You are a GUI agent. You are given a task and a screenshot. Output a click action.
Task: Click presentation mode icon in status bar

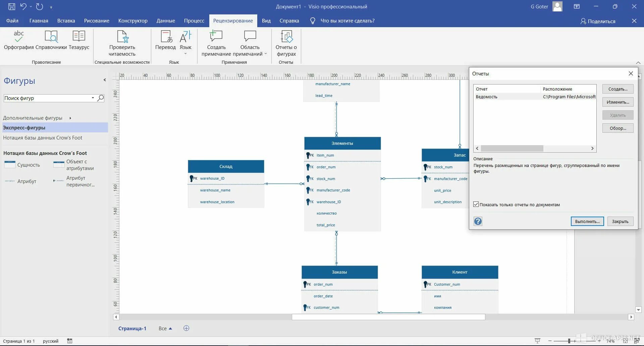(537, 341)
